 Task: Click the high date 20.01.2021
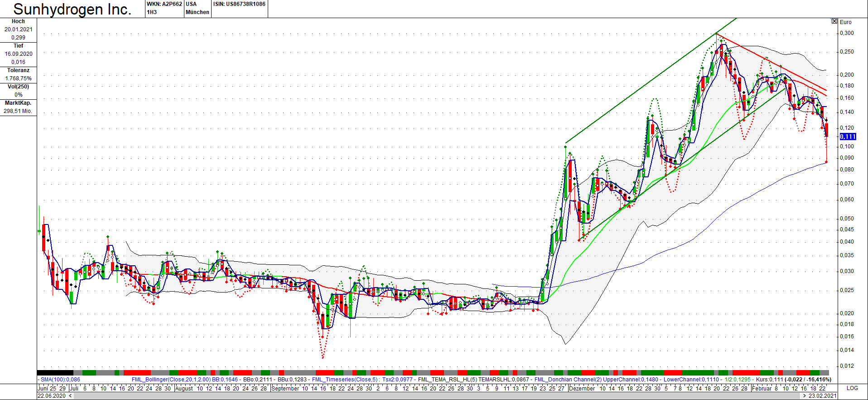19,29
